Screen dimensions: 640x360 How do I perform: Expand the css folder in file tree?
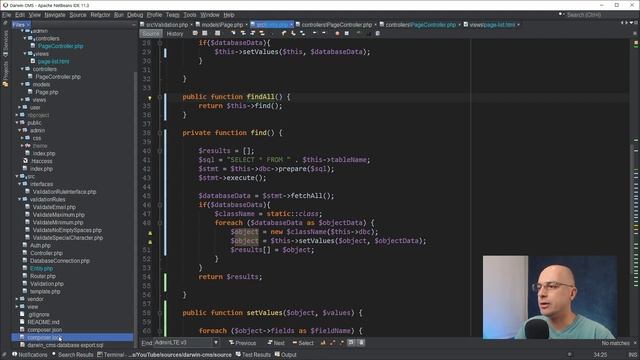22,138
